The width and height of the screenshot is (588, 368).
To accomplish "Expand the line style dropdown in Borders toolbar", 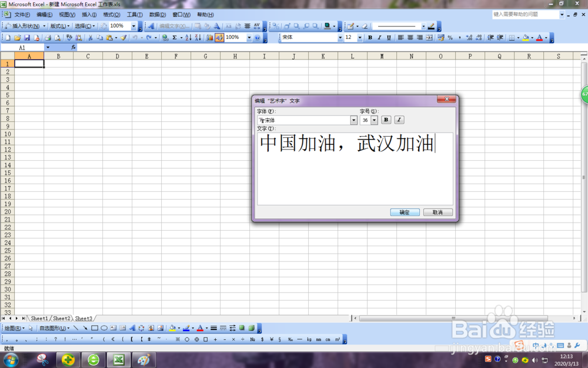I will [x=423, y=26].
